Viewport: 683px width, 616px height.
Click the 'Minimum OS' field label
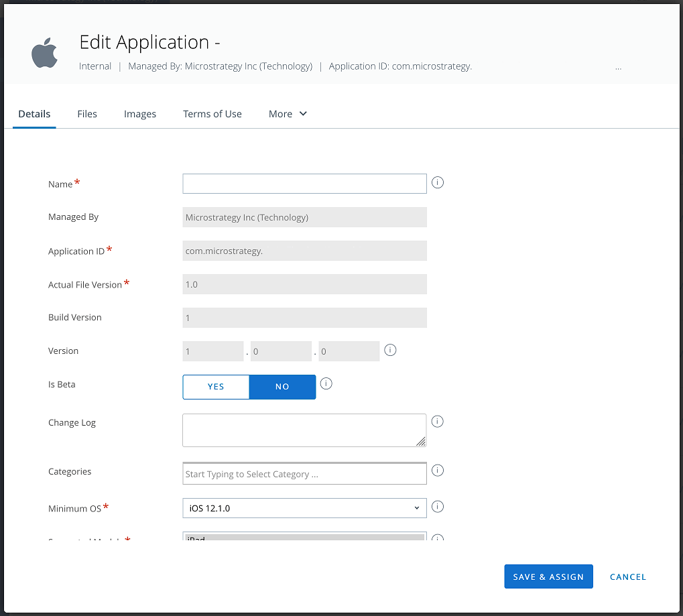tap(74, 509)
